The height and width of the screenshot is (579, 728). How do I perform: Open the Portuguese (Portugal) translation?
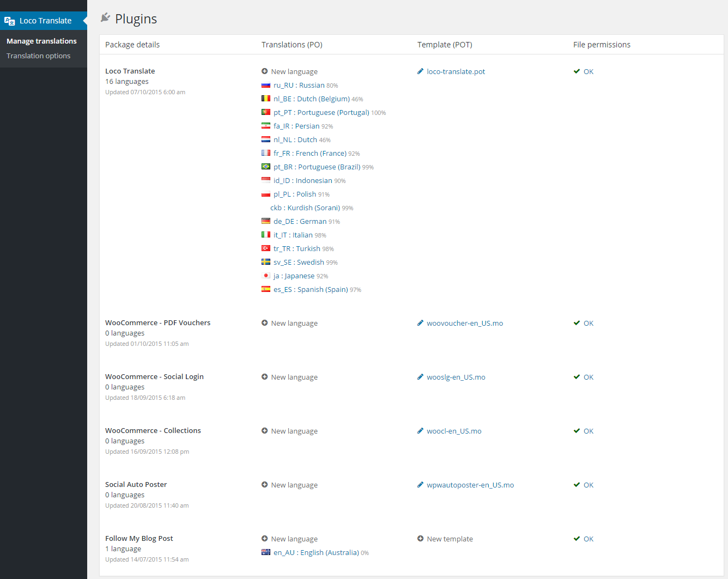tap(321, 112)
